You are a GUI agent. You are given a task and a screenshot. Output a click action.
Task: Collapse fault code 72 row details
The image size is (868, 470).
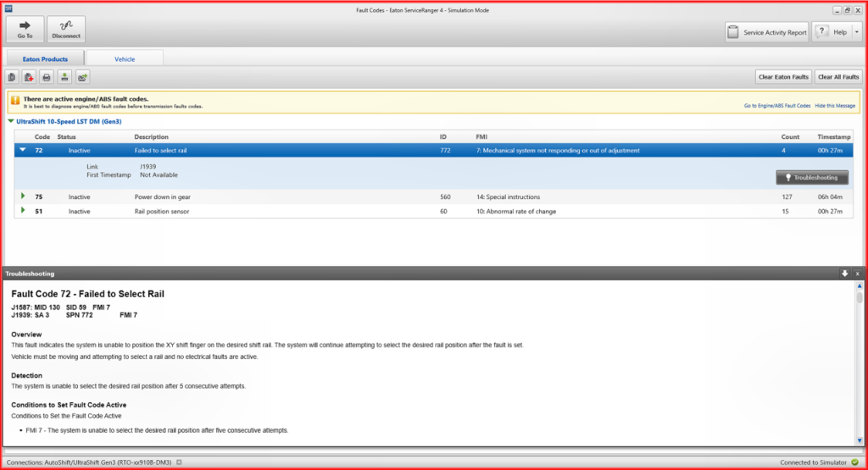click(x=23, y=150)
